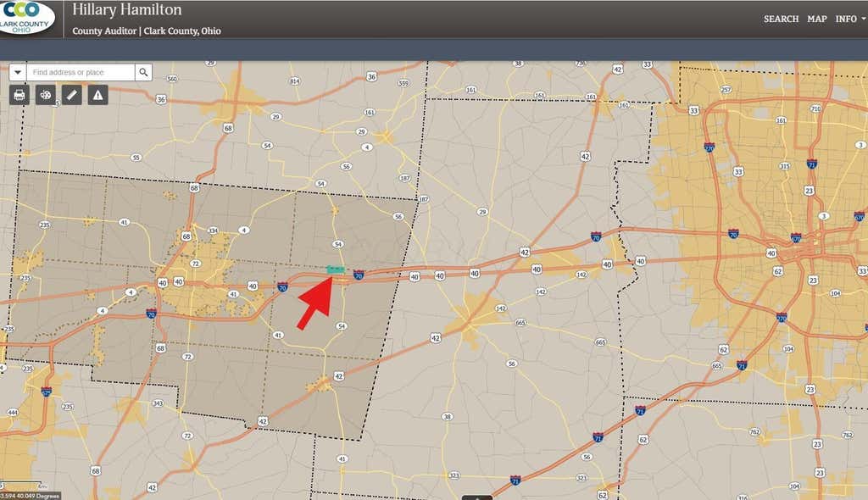Click the Interstate 70 shield near parcel
The image size is (868, 500).
pyautogui.click(x=359, y=275)
